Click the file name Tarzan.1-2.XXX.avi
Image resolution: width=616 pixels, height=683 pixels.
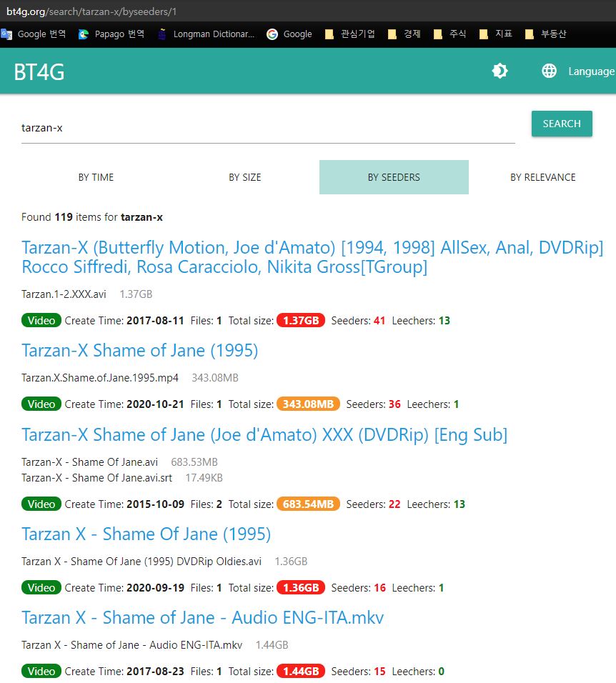coord(64,294)
